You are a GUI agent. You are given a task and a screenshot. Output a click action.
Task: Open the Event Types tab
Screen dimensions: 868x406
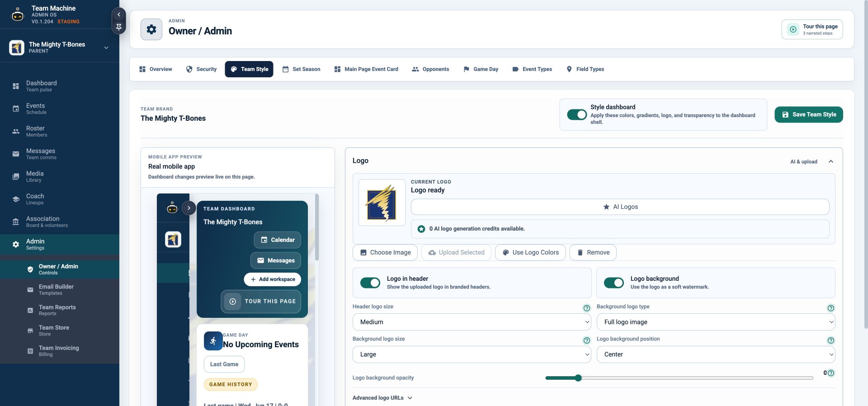click(532, 69)
